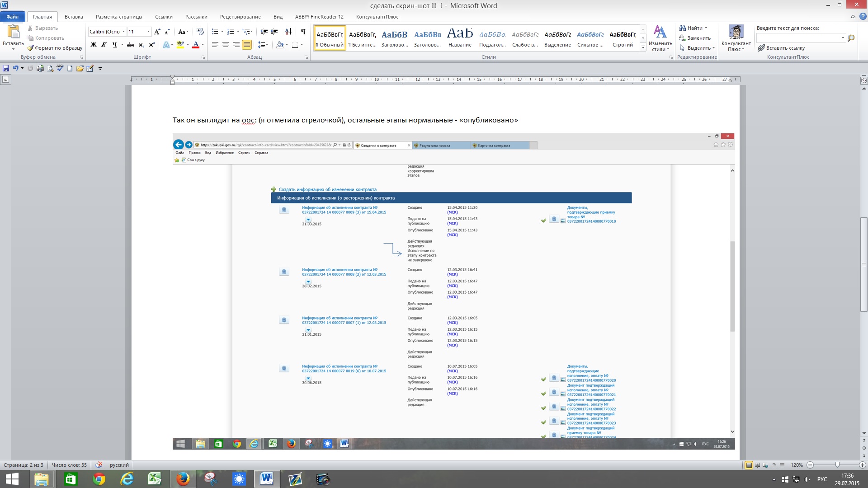Toggle paragraph marks display (¶)
The width and height of the screenshot is (868, 488).
(303, 32)
